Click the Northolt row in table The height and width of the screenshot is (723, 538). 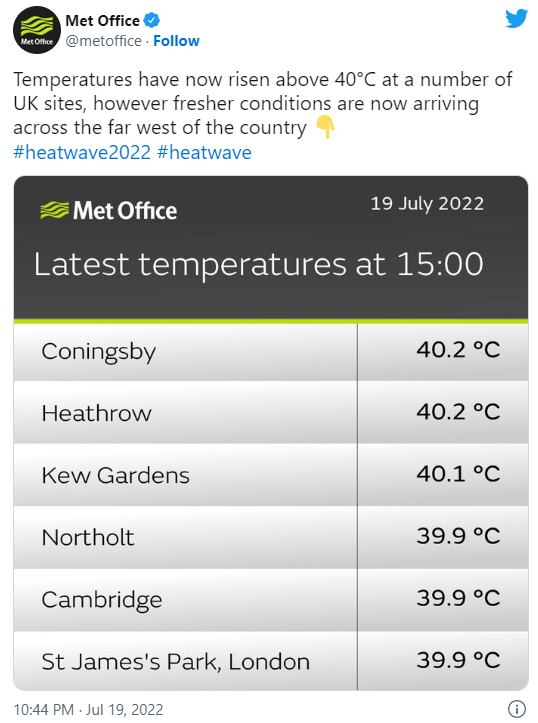click(271, 537)
